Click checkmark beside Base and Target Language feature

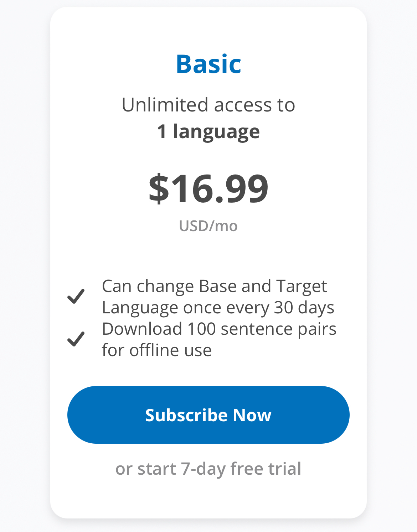(76, 296)
